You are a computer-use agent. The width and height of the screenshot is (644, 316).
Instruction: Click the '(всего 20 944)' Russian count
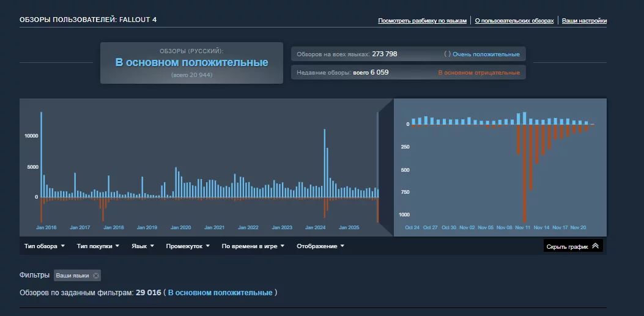point(192,75)
